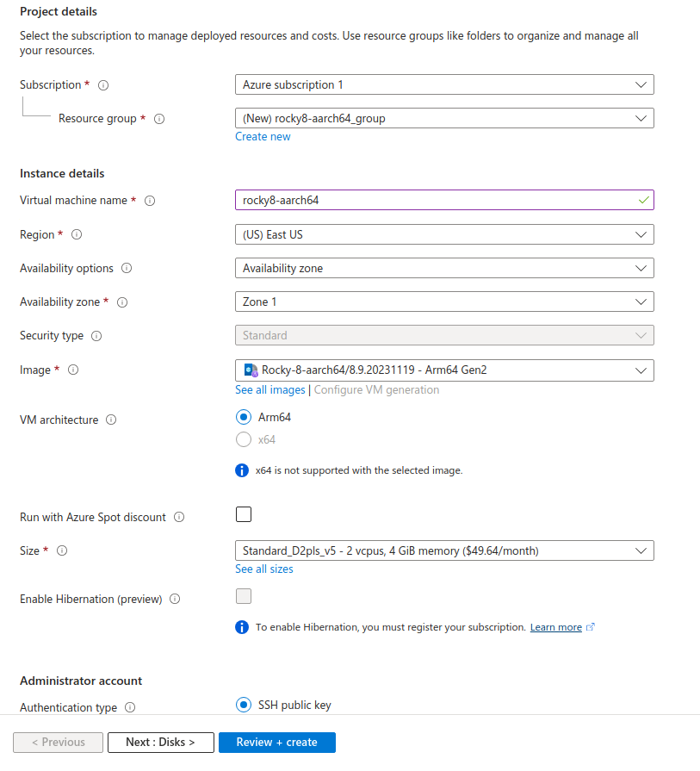
Task: Enable Run with Azure Spot discount checkbox
Action: point(244,515)
